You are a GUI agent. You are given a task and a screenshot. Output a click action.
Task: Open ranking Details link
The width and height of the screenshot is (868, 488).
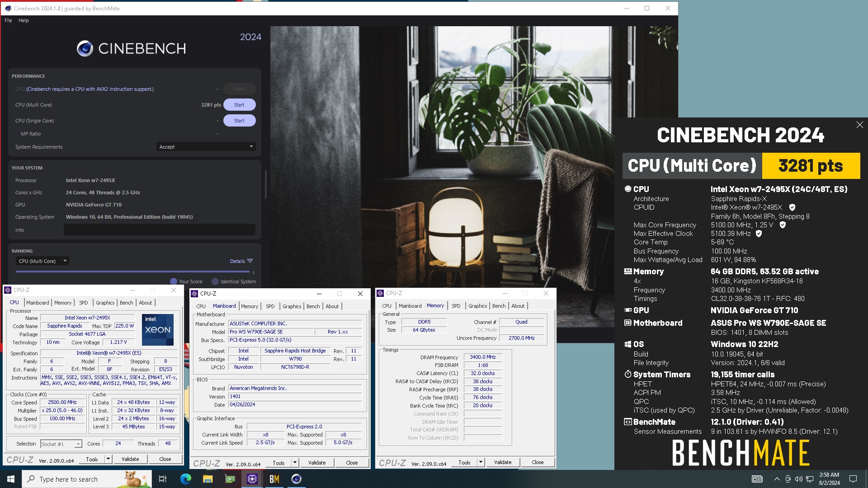coord(237,261)
